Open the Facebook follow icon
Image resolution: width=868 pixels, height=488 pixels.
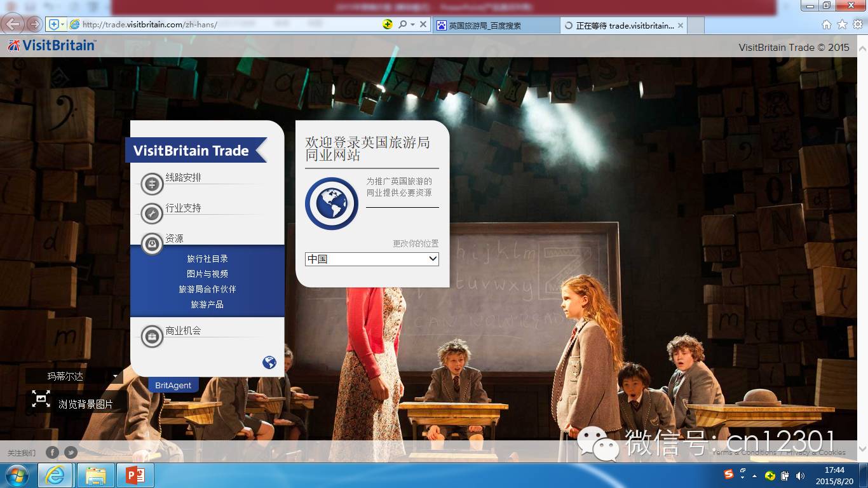(x=52, y=452)
